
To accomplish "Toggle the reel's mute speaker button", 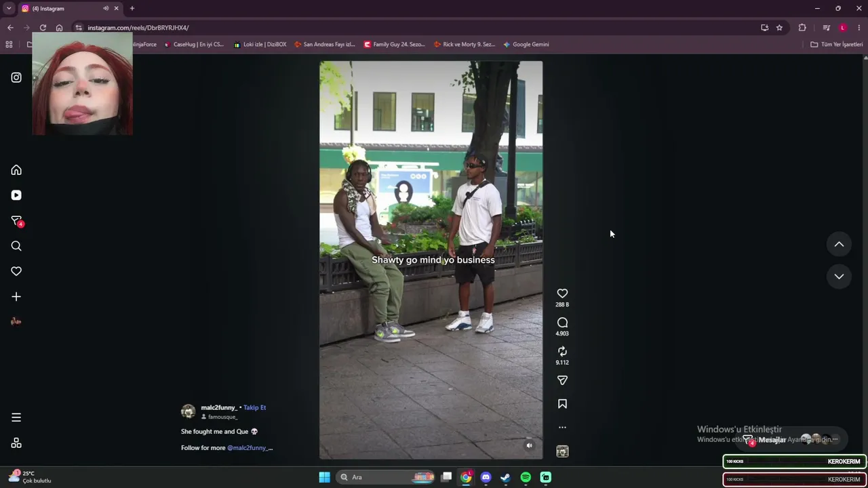I will tap(530, 445).
